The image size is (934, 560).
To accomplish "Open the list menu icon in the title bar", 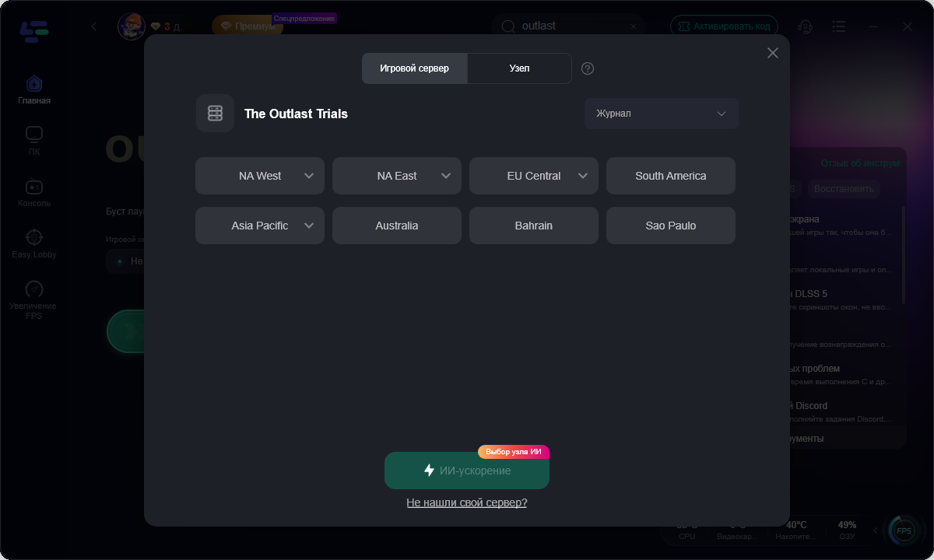I will (838, 26).
